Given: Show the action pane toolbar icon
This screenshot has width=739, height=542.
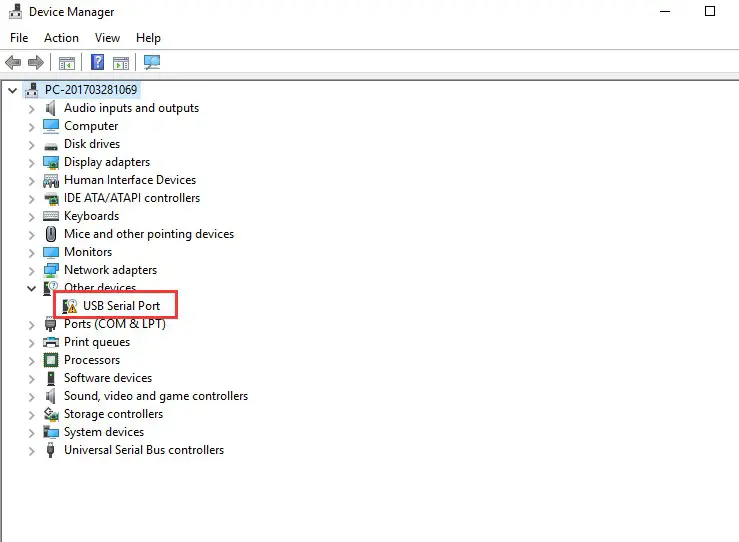Looking at the screenshot, I should [121, 62].
